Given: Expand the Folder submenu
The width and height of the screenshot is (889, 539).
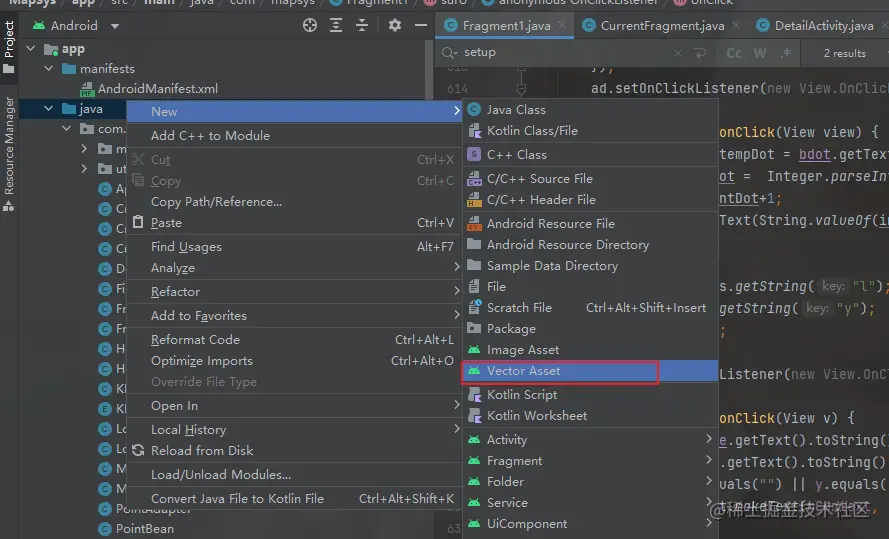Looking at the screenshot, I should (591, 481).
